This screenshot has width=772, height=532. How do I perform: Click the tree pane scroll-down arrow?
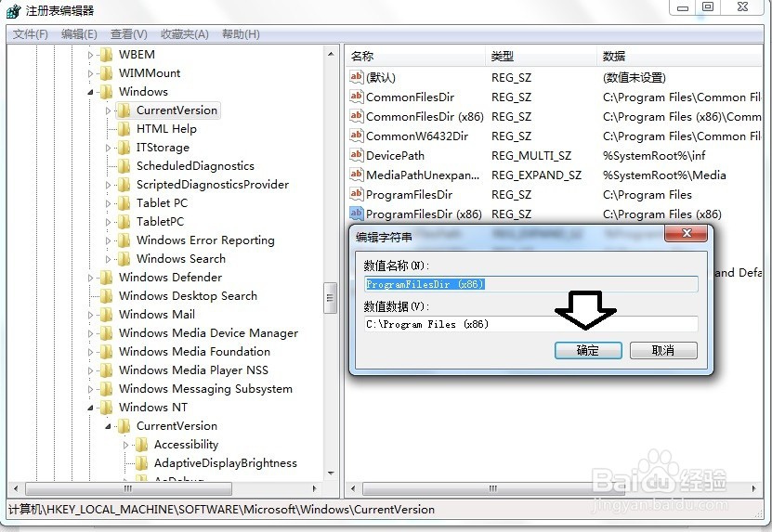coord(331,474)
